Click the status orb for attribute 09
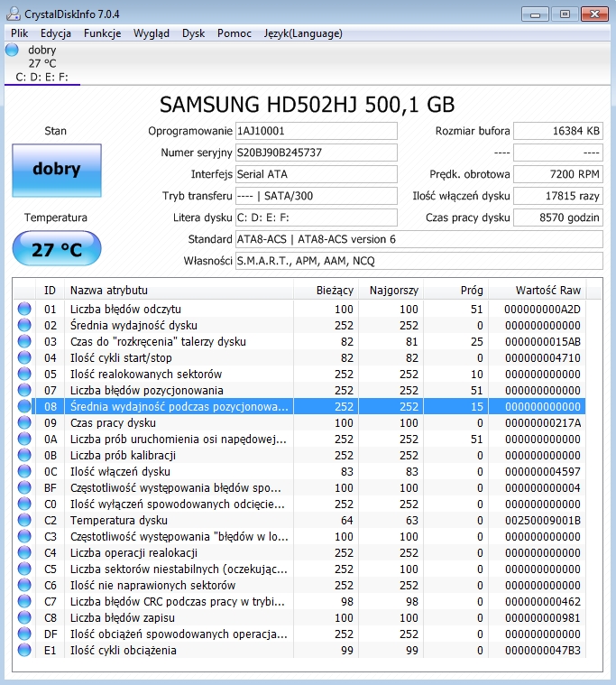616x685 pixels. [24, 422]
